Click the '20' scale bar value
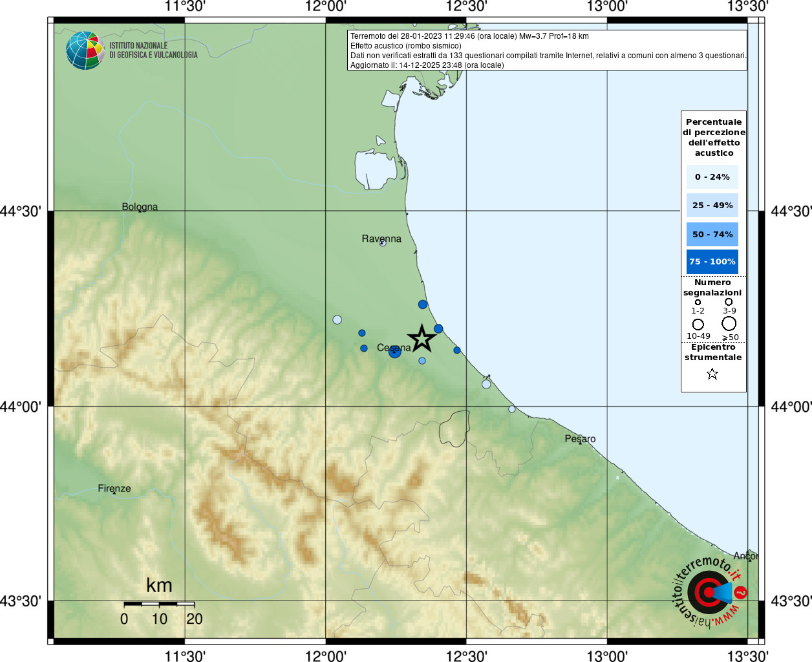 pos(195,619)
